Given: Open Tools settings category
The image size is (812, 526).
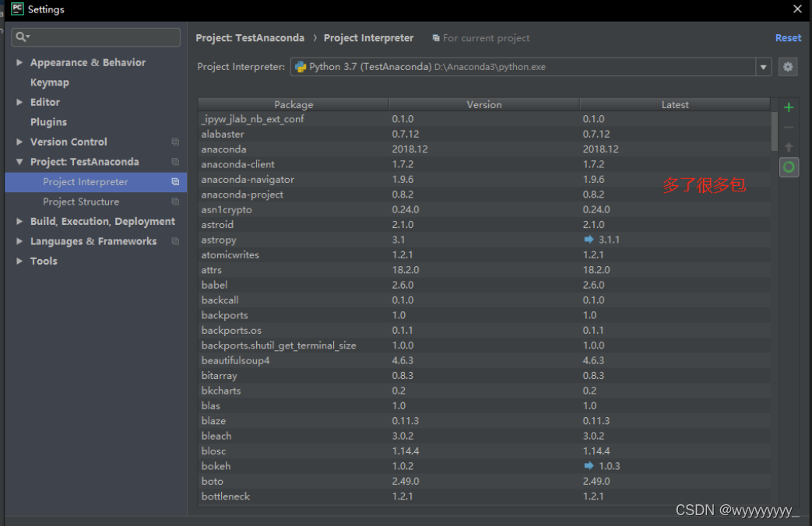Looking at the screenshot, I should point(44,261).
